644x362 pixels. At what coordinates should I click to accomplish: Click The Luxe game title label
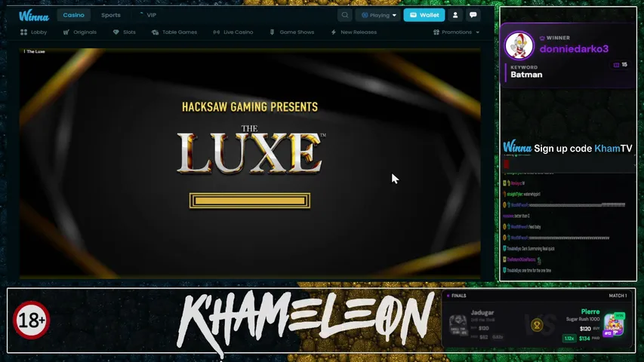tap(35, 52)
